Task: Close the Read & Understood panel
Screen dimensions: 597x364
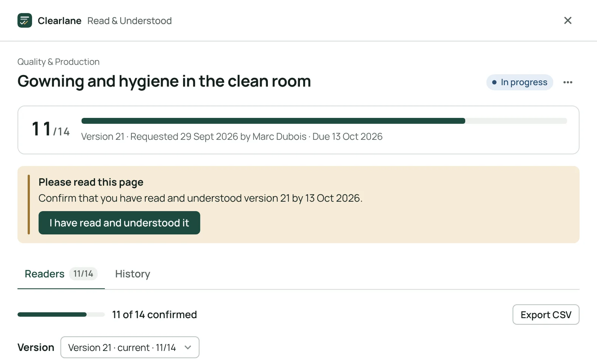Action: (x=568, y=21)
